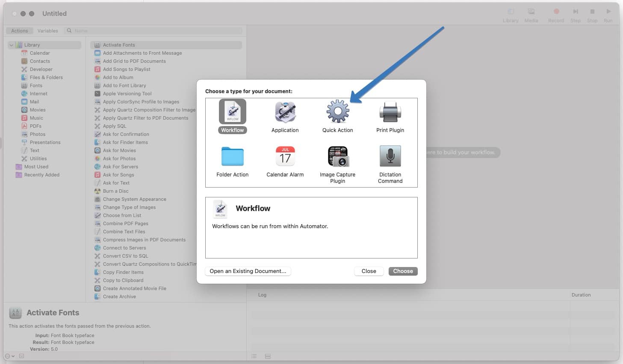Open Music category in Library sidebar
Image resolution: width=623 pixels, height=364 pixels.
click(x=36, y=118)
